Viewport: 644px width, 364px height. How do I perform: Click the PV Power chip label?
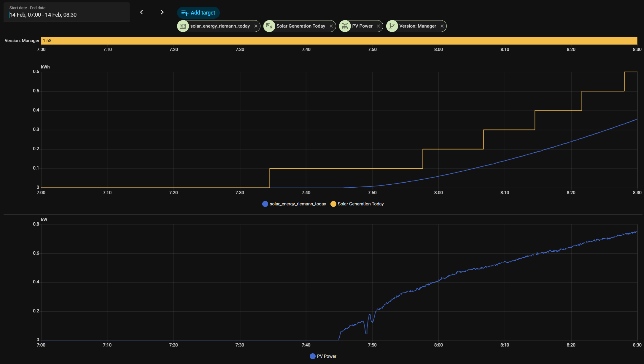tap(362, 26)
